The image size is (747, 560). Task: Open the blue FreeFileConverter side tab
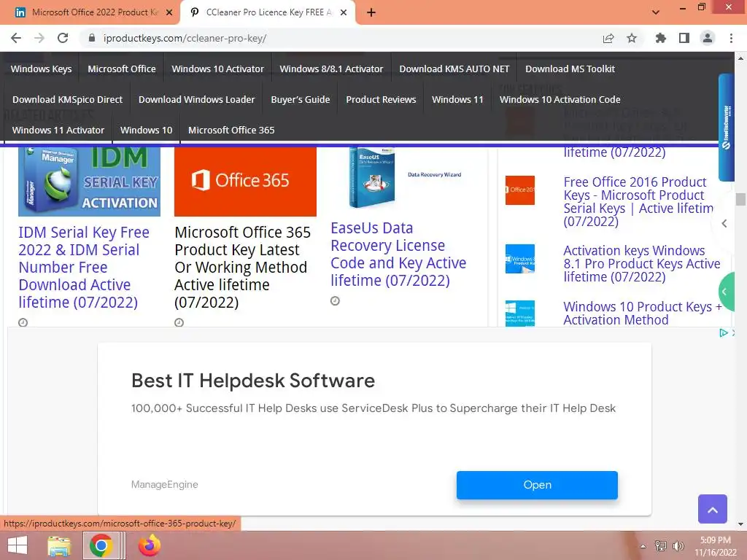point(726,127)
